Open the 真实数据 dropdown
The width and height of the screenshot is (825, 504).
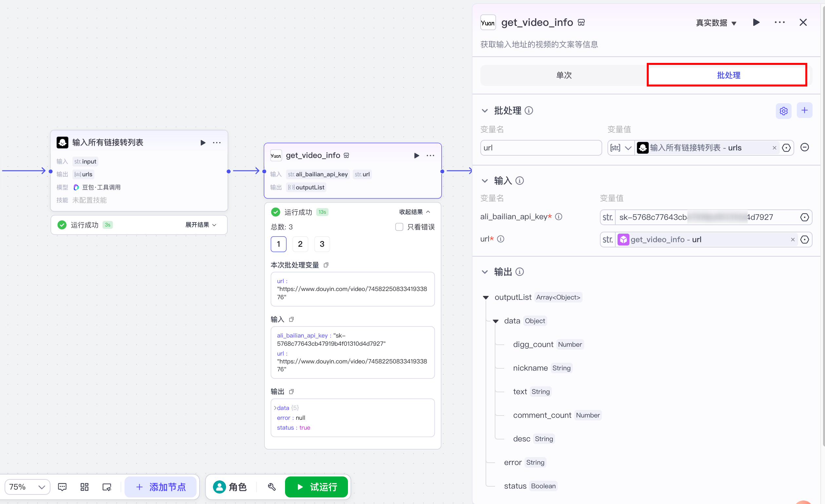716,23
